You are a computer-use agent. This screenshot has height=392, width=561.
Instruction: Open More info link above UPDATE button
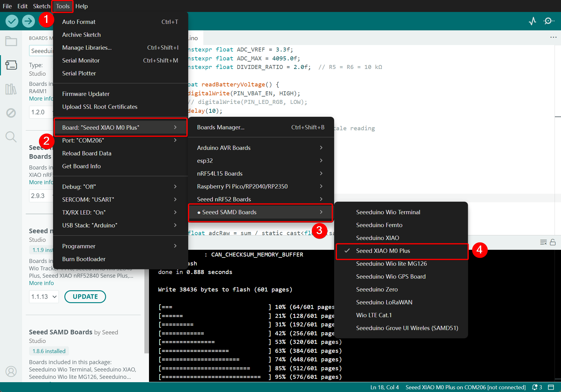(41, 283)
